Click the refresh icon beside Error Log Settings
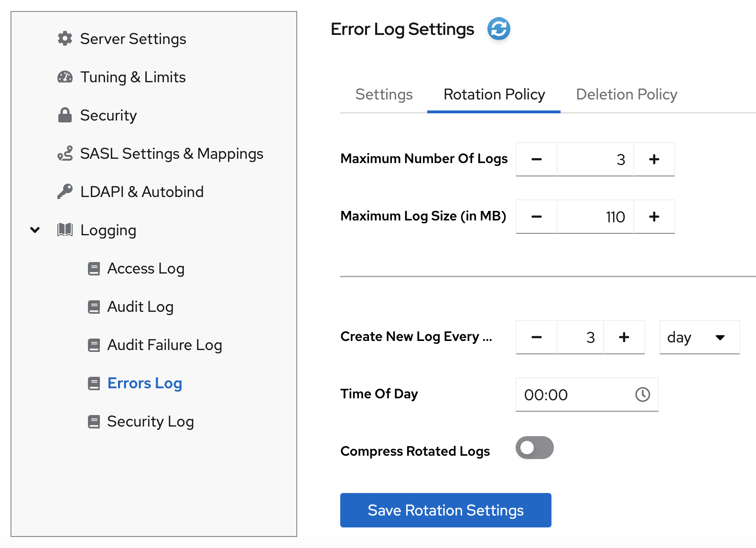756x548 pixels. 498,29
